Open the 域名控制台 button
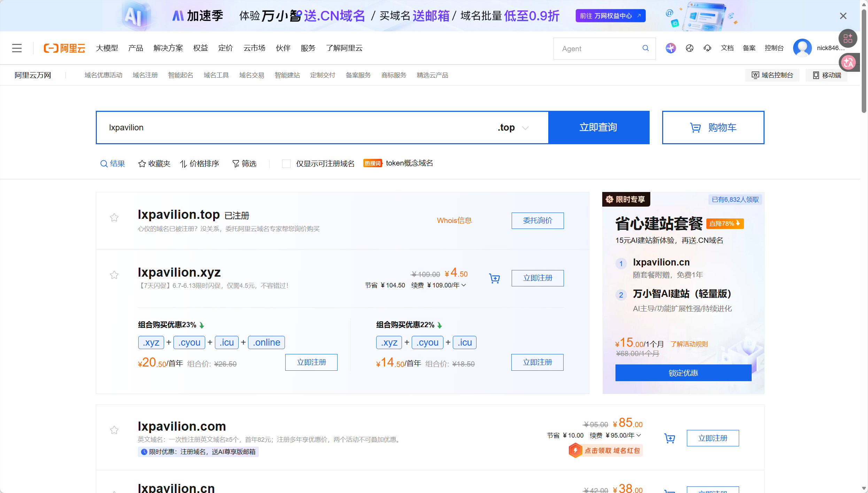Screen dimensions: 868x493 tap(772, 75)
